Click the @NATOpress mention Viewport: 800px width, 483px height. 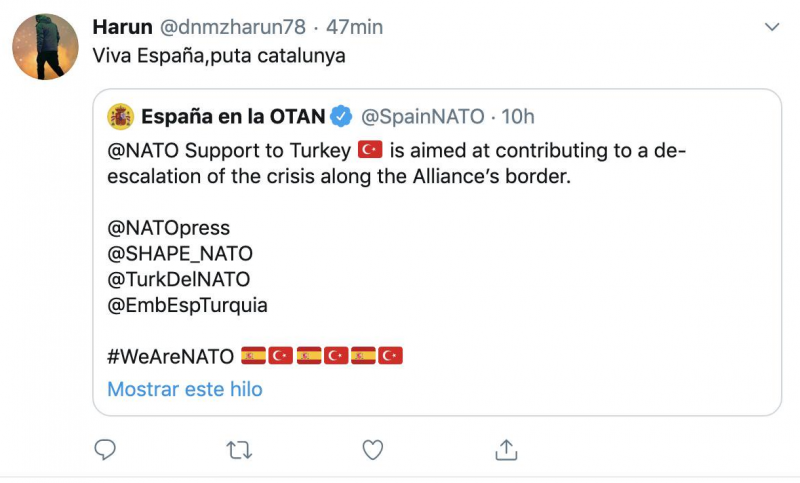(x=168, y=228)
